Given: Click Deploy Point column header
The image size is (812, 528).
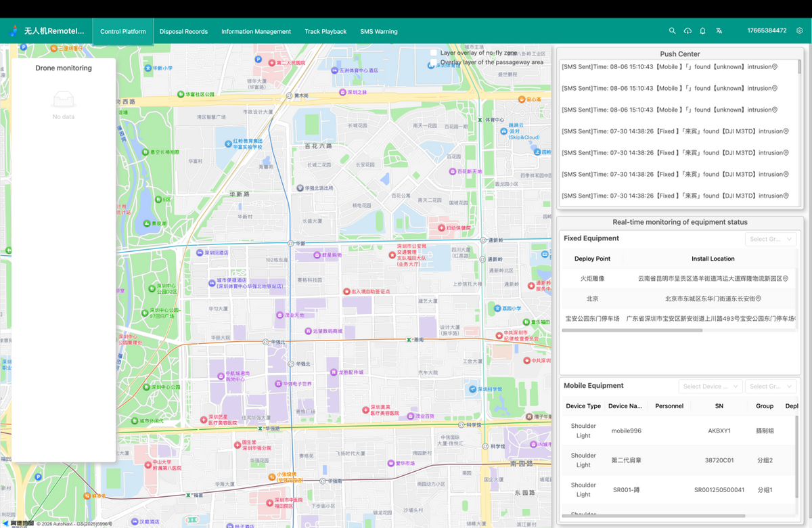Looking at the screenshot, I should [592, 259].
